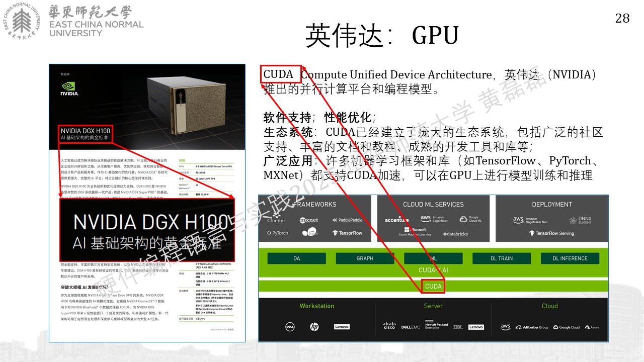The height and width of the screenshot is (362, 644).
Task: Click the Microsoft Azure Machine Learning logo
Action: click(x=416, y=232)
